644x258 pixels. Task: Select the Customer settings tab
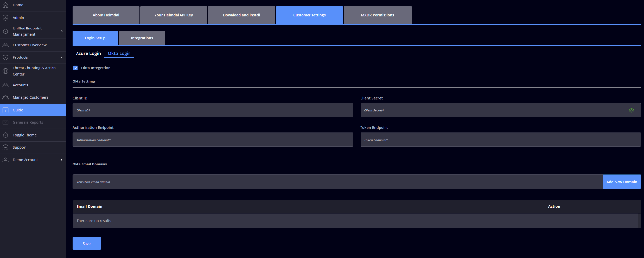tap(309, 15)
